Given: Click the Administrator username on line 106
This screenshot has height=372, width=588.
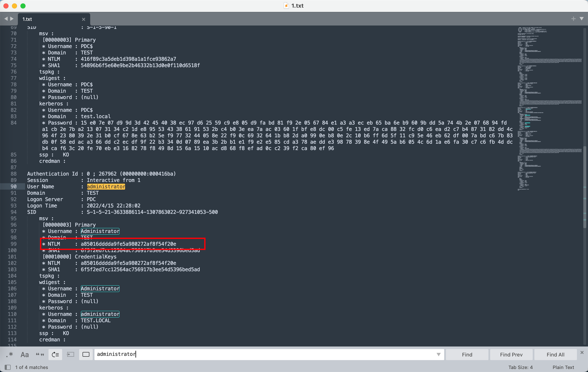Looking at the screenshot, I should point(100,289).
